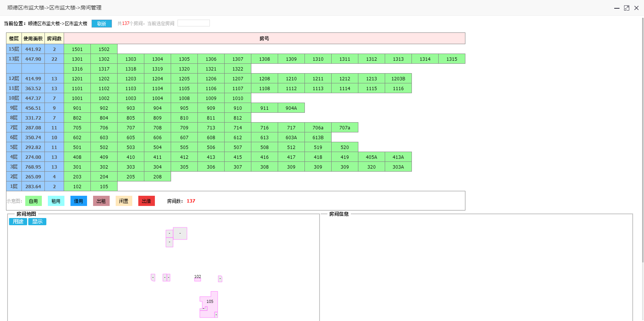Viewport: 644px width, 321px height.
Task: Focus the 当前选定房间 input field
Action: (194, 23)
